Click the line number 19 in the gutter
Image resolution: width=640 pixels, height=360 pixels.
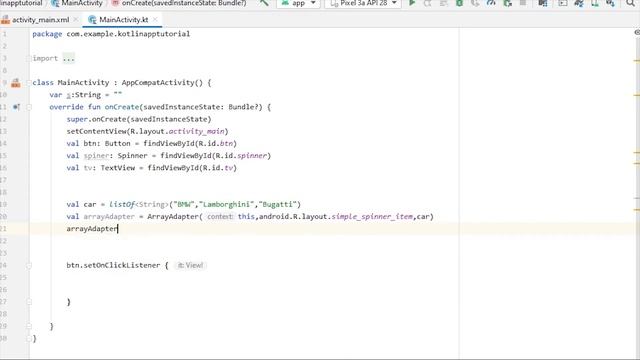(x=4, y=204)
